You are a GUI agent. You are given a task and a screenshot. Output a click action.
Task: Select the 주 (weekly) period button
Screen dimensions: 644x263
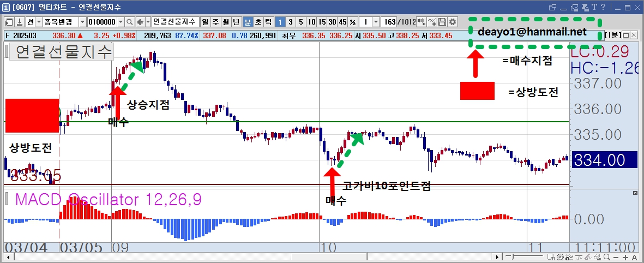tap(215, 22)
